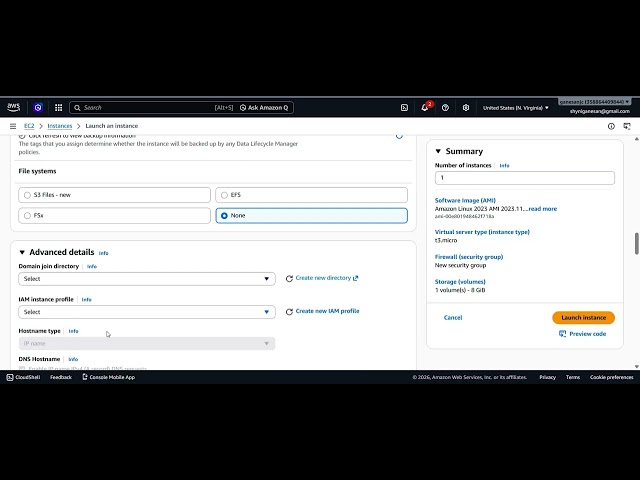640x480 pixels.
Task: Click the Launch instance button
Action: 583,318
